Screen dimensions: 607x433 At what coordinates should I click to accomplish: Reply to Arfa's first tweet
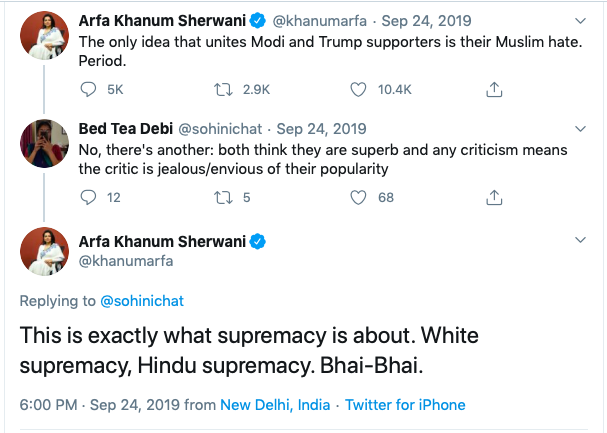click(87, 89)
